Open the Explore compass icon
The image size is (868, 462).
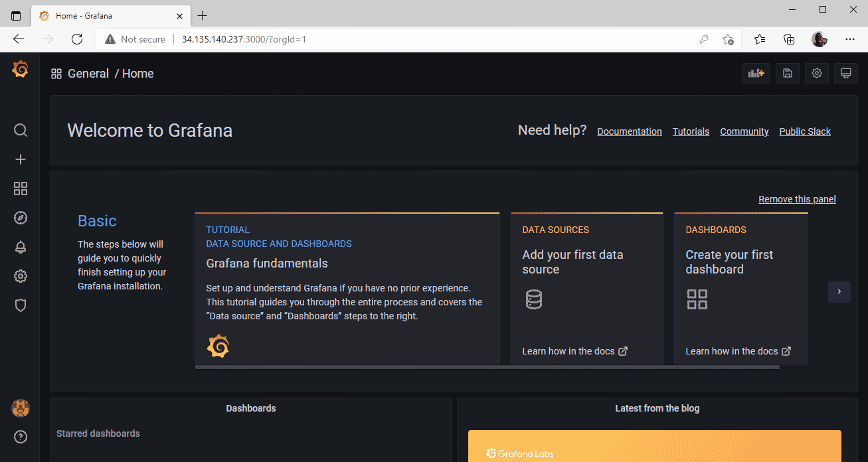tap(21, 218)
